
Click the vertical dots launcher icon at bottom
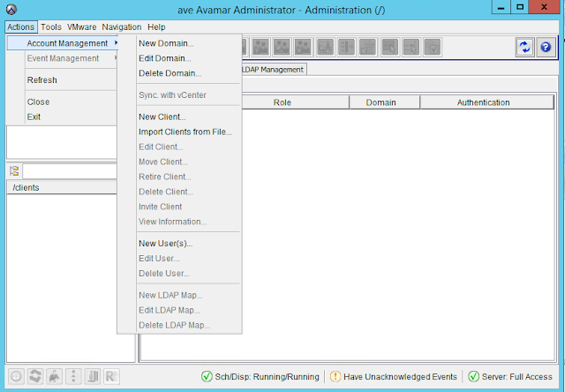click(73, 376)
